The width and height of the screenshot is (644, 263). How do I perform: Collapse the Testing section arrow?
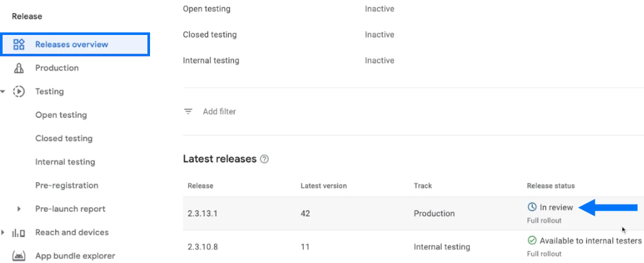pos(5,91)
